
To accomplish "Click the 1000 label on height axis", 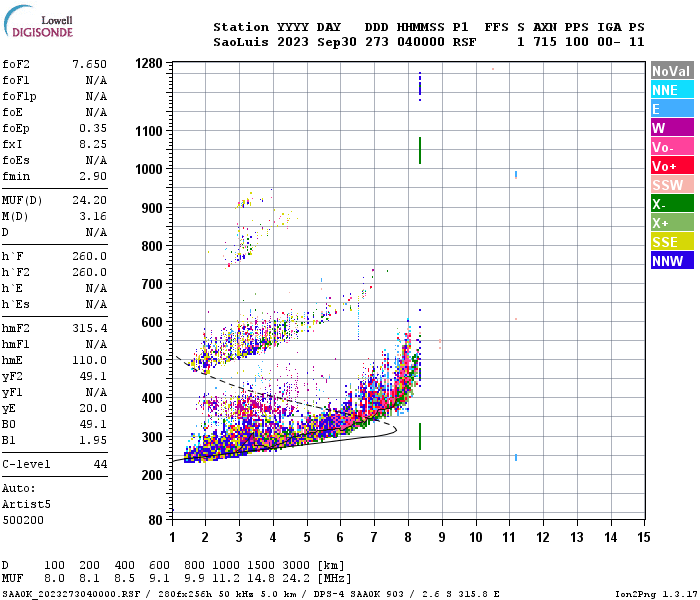I will click(x=149, y=169).
